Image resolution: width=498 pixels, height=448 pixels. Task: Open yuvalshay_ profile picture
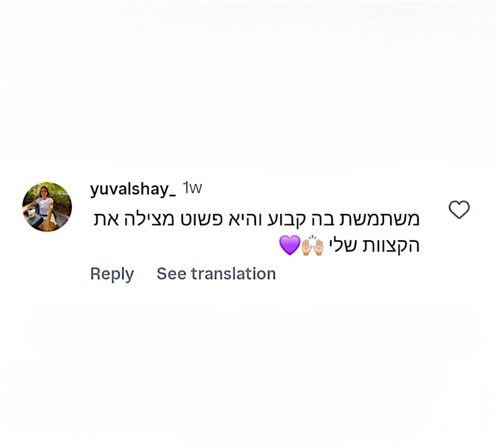[x=47, y=207]
